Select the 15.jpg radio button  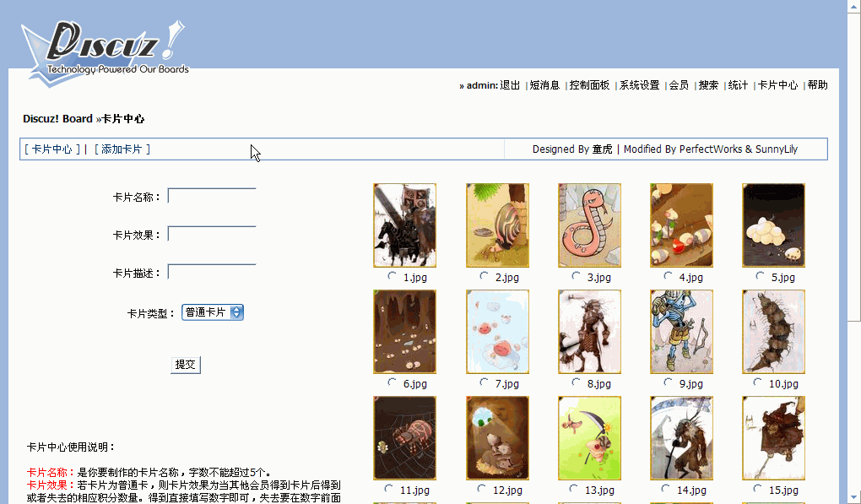pyautogui.click(x=758, y=489)
